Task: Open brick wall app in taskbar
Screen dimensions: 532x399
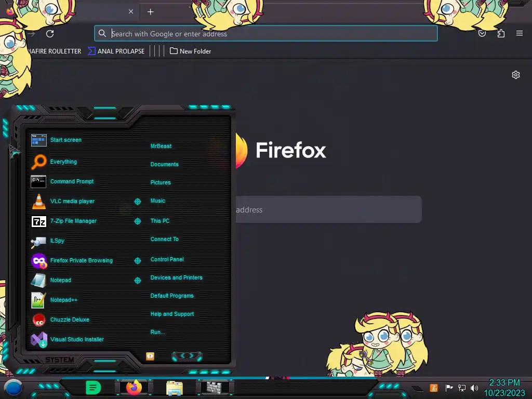Action: pos(215,388)
